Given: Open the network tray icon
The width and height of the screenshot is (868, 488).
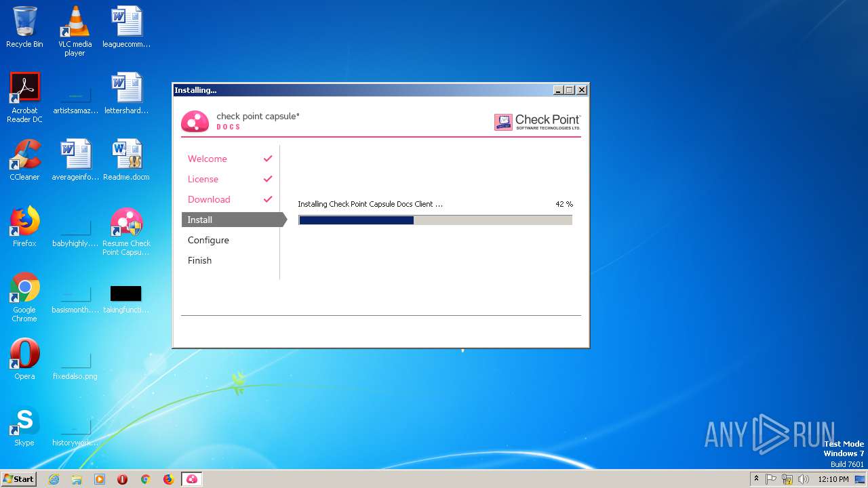Looking at the screenshot, I should point(787,479).
